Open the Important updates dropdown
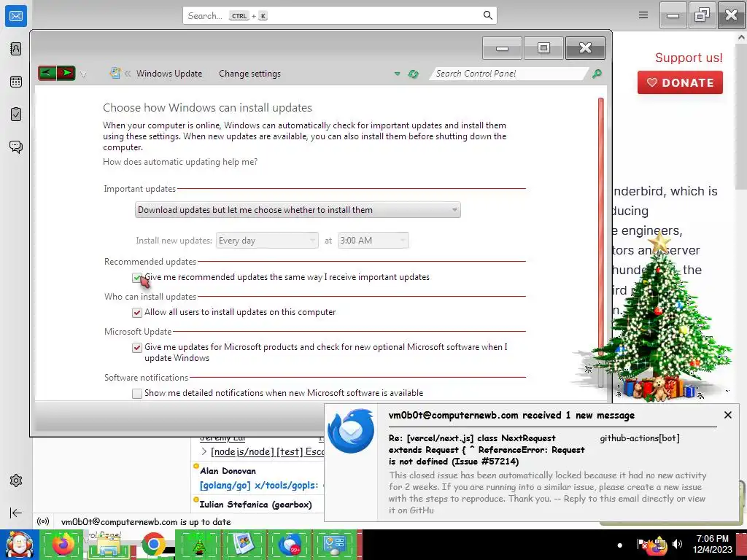This screenshot has width=747, height=560. pyautogui.click(x=298, y=210)
